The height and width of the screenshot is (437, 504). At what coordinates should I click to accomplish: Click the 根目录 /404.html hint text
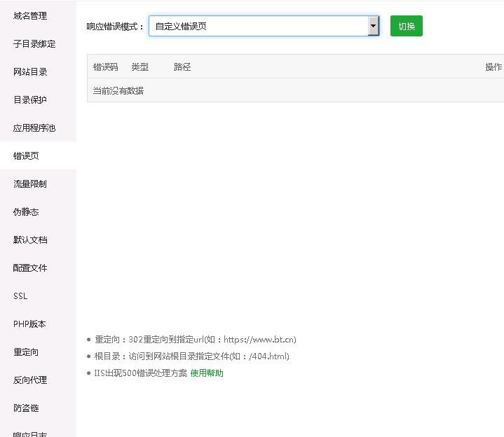pyautogui.click(x=192, y=356)
